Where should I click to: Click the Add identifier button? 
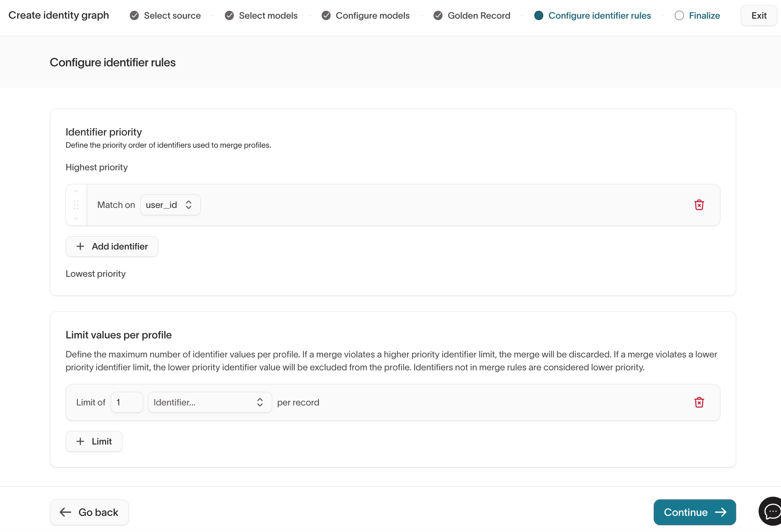[x=112, y=246]
